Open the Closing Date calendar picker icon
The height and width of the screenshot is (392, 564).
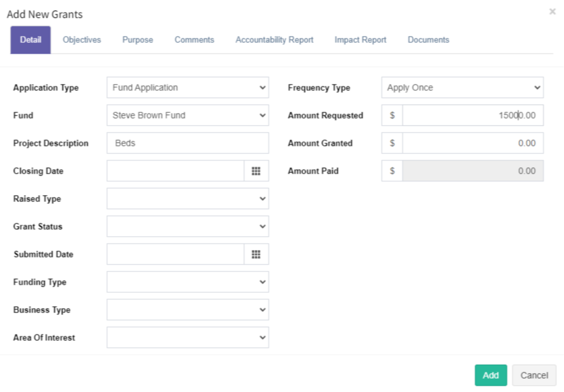point(256,171)
